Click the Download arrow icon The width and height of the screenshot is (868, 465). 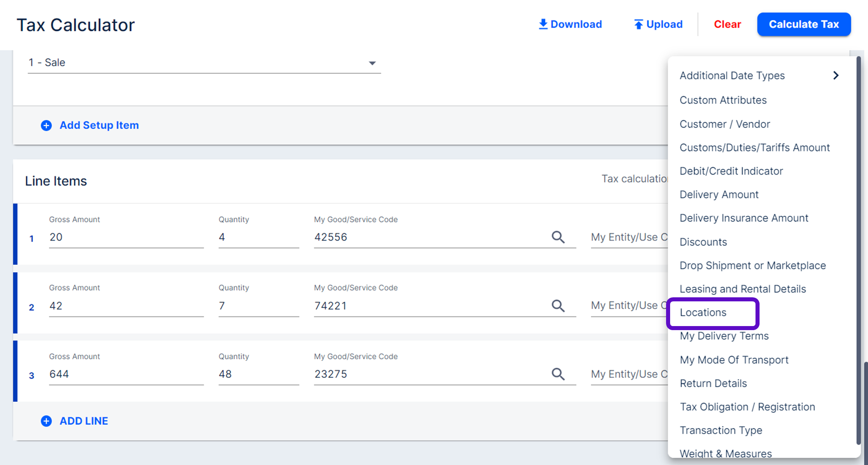[x=543, y=24]
